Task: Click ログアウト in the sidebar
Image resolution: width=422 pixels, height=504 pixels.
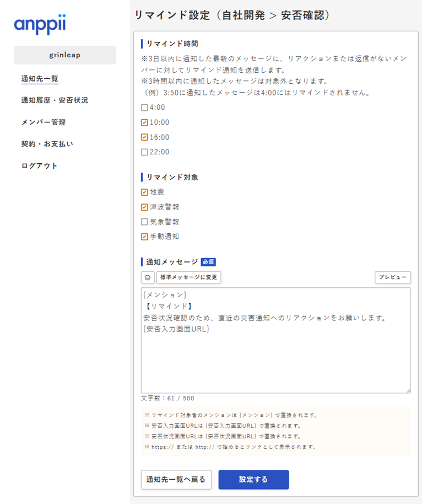Action: coord(39,166)
